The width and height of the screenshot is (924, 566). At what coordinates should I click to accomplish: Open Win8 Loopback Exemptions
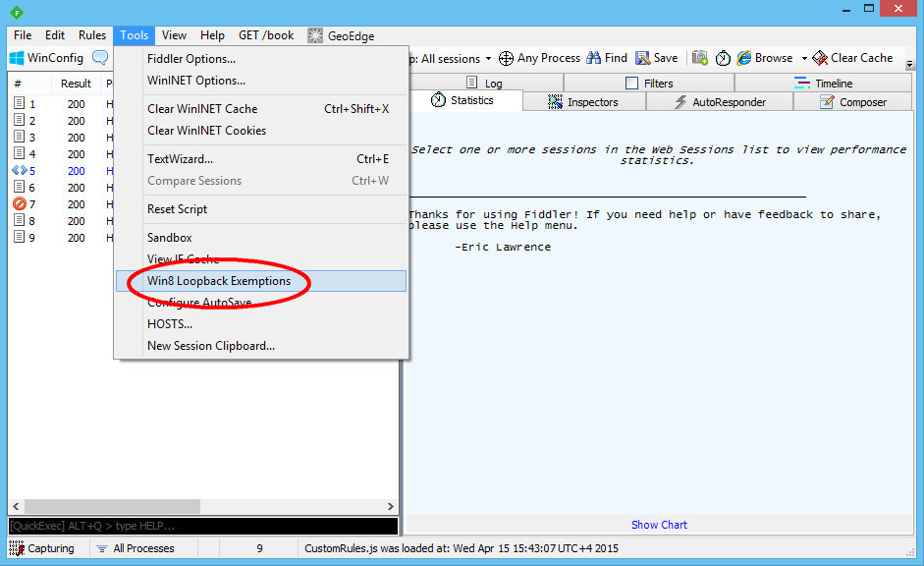pyautogui.click(x=261, y=281)
